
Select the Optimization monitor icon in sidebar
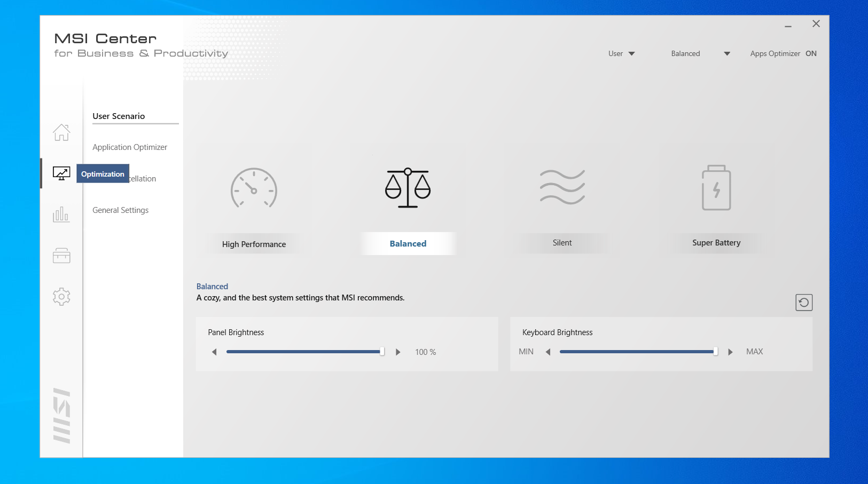[x=61, y=173]
